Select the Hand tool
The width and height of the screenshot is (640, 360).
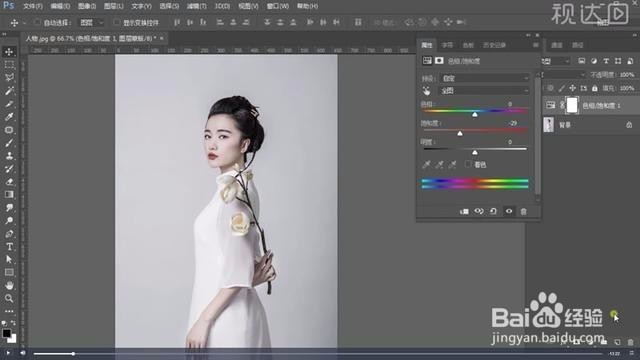tap(9, 285)
